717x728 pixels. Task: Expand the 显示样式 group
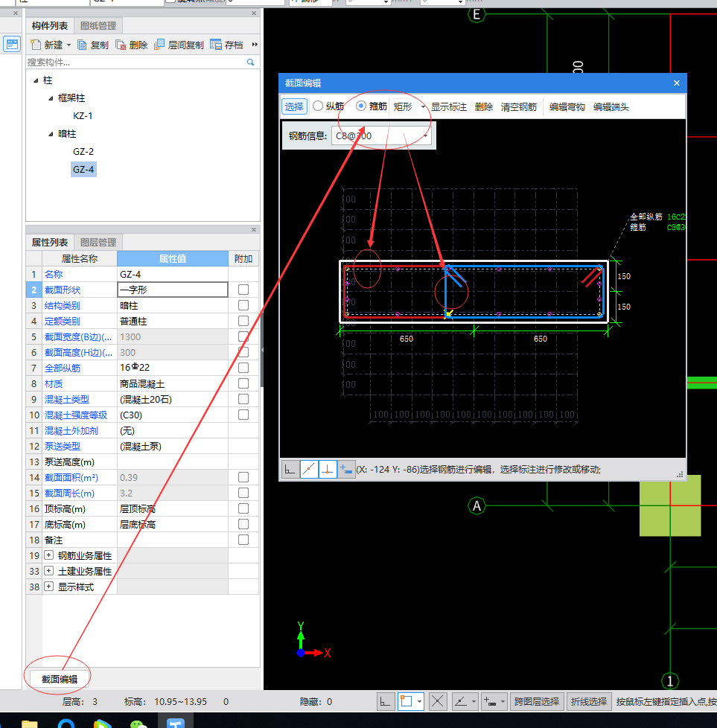[x=48, y=587]
